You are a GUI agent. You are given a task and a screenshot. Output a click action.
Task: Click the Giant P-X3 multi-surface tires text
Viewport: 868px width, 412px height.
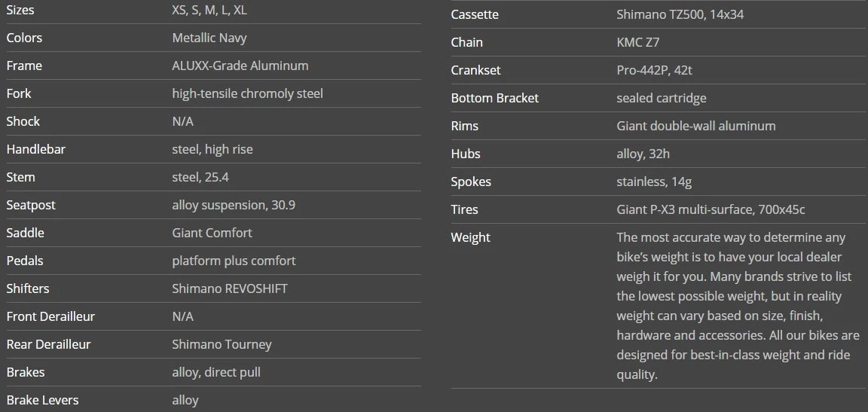coord(711,209)
